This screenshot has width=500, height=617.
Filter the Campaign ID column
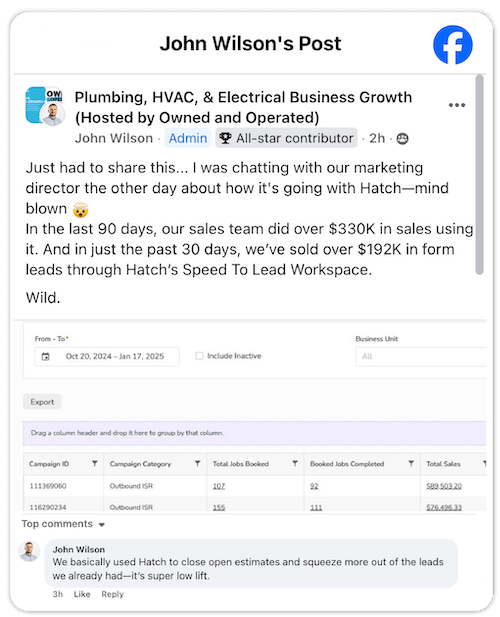coord(94,464)
